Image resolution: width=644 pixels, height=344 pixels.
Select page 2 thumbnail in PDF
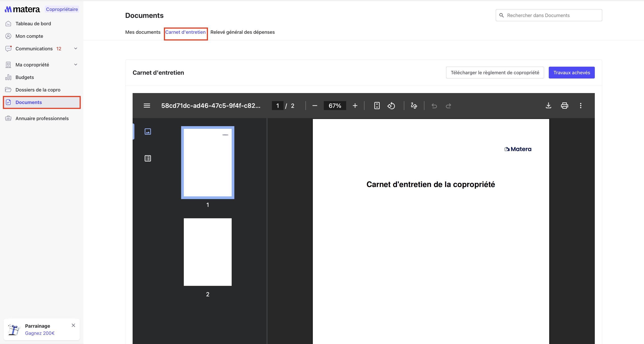tap(208, 252)
